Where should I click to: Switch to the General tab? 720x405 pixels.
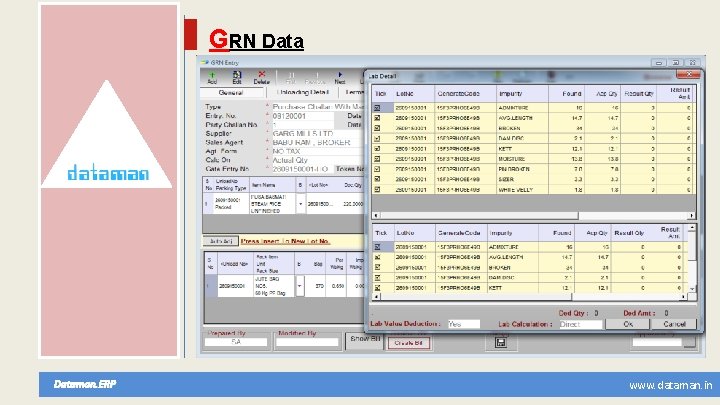[x=232, y=92]
